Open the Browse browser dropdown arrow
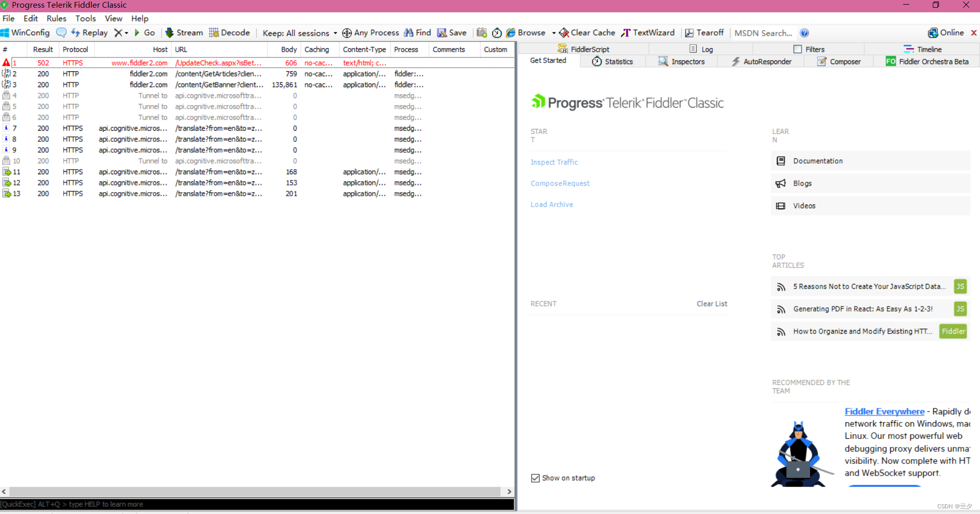This screenshot has width=980, height=514. click(x=553, y=33)
